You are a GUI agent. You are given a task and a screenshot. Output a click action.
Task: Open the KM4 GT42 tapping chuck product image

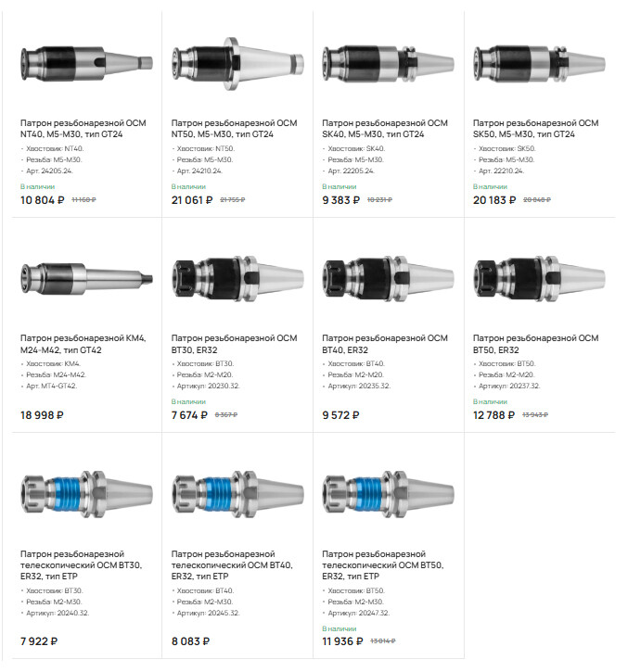coord(86,279)
